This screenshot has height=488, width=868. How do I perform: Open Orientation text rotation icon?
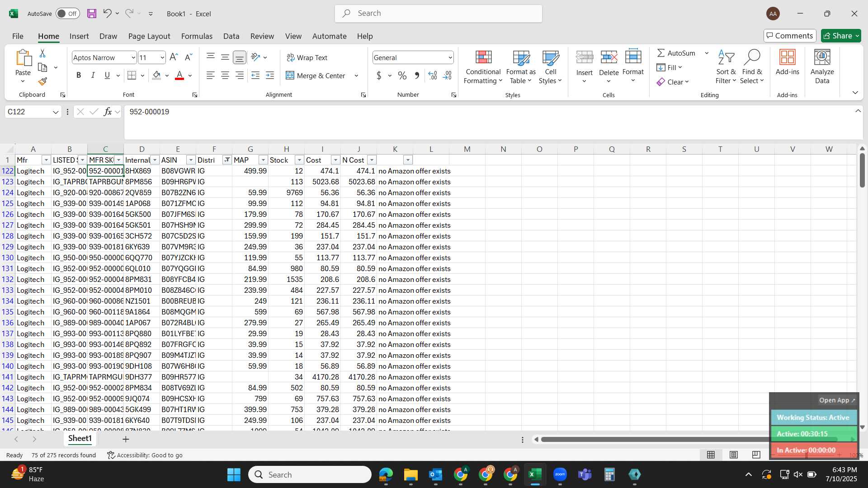pos(256,57)
